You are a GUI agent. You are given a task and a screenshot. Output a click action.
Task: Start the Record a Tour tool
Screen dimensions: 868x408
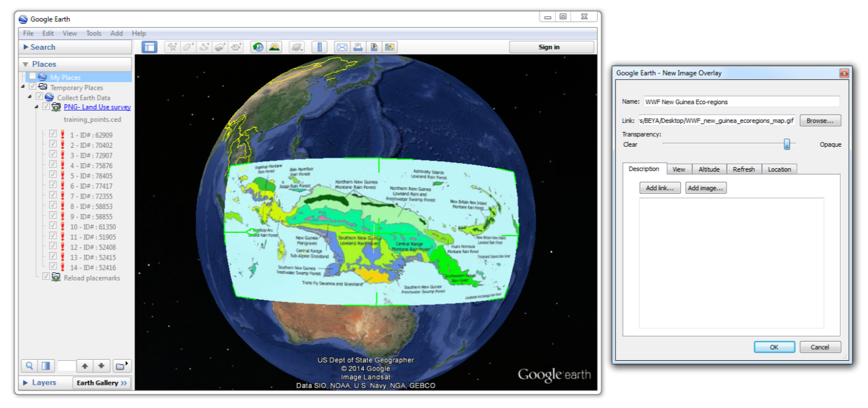coord(236,47)
